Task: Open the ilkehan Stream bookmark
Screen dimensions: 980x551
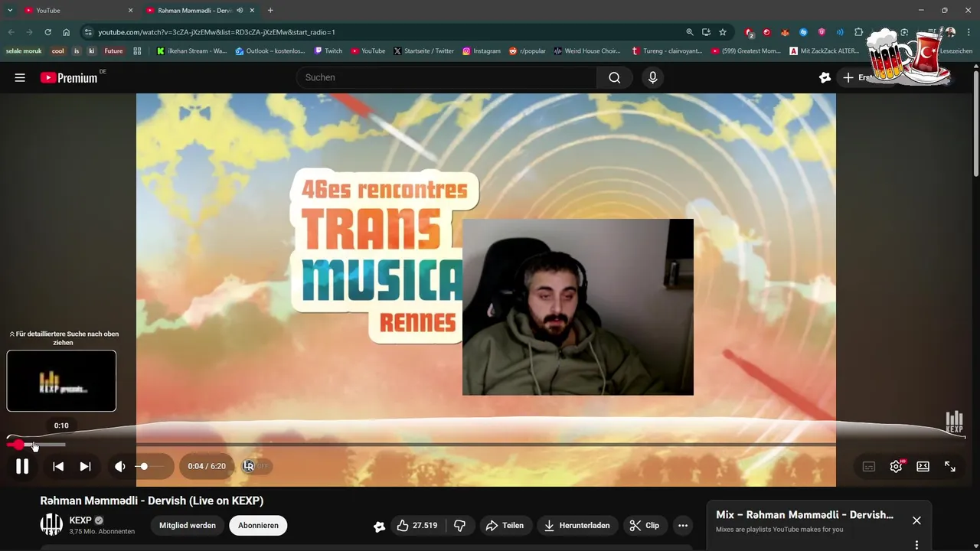Action: click(191, 51)
